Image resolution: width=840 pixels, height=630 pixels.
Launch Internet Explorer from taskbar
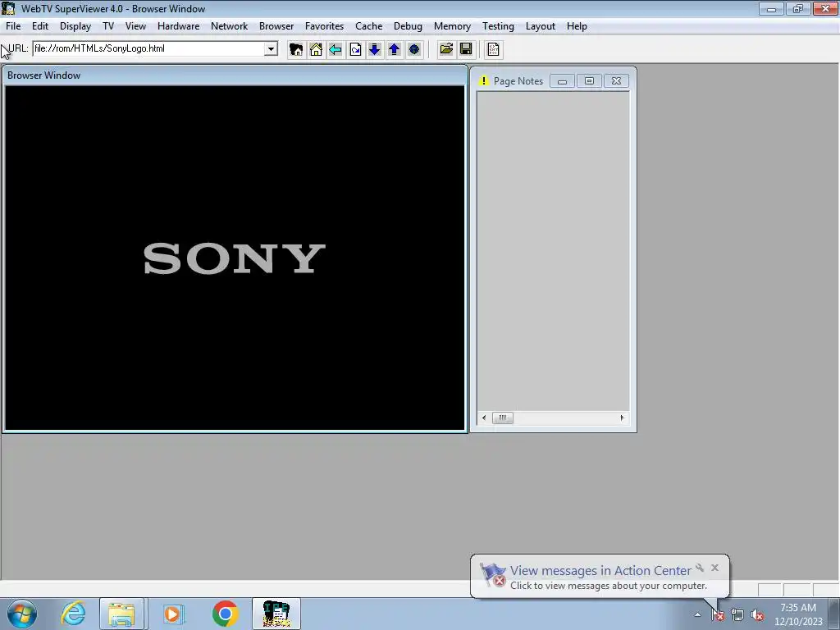(73, 614)
